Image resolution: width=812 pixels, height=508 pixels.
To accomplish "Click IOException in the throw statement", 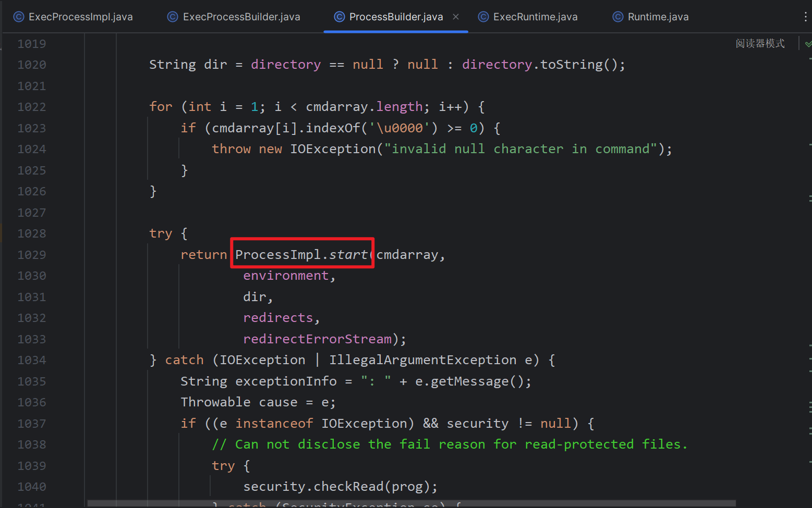I will click(332, 149).
